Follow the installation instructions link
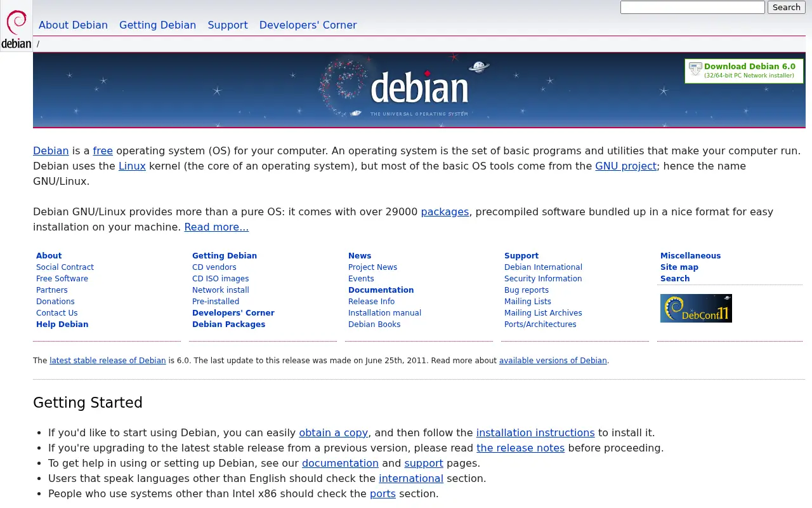 tap(535, 433)
